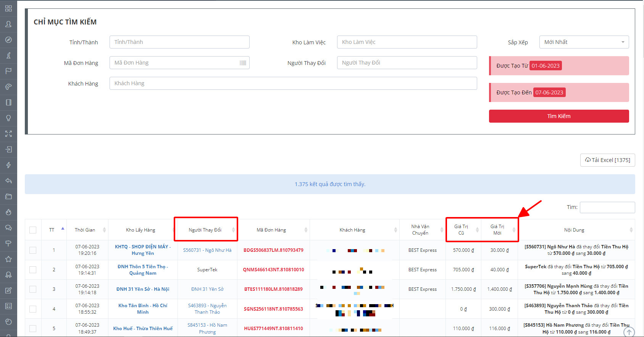The height and width of the screenshot is (337, 644).
Task: Sort by the Giá Trị Cũ column
Action: [463, 230]
